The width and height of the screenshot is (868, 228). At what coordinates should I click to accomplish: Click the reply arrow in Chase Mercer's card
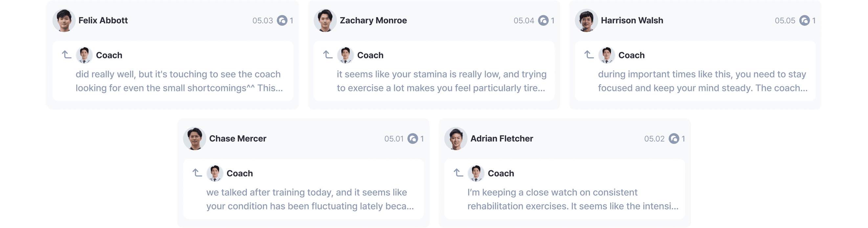[197, 173]
